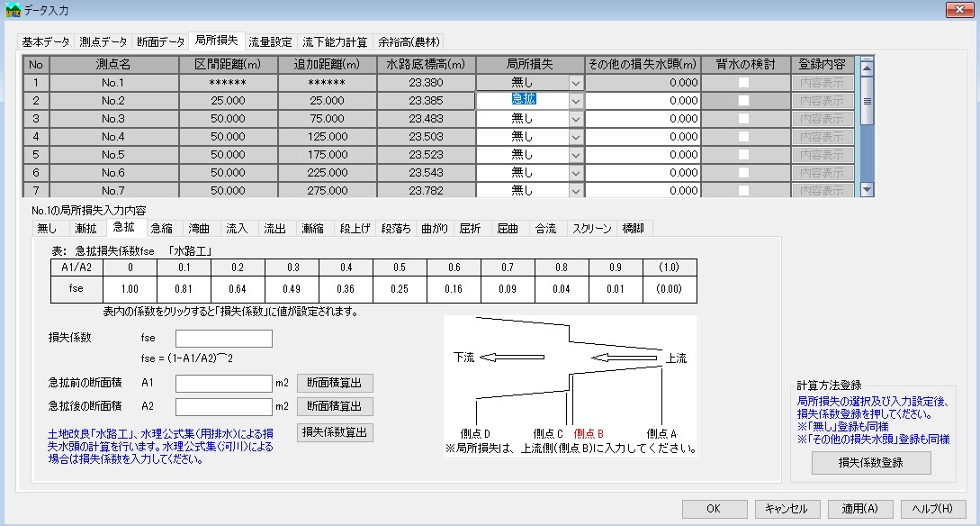Focus the A2 急拡後の断面積 input
This screenshot has width=980, height=526.
224,406
